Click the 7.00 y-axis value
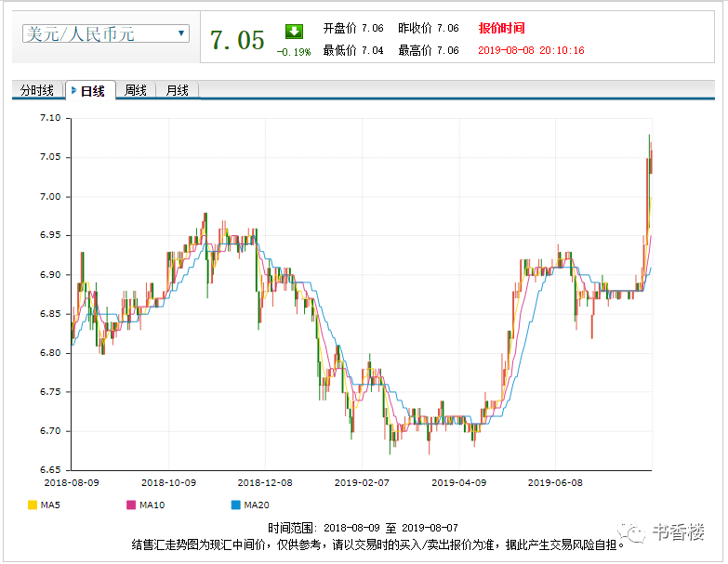This screenshot has width=728, height=564. (x=50, y=197)
